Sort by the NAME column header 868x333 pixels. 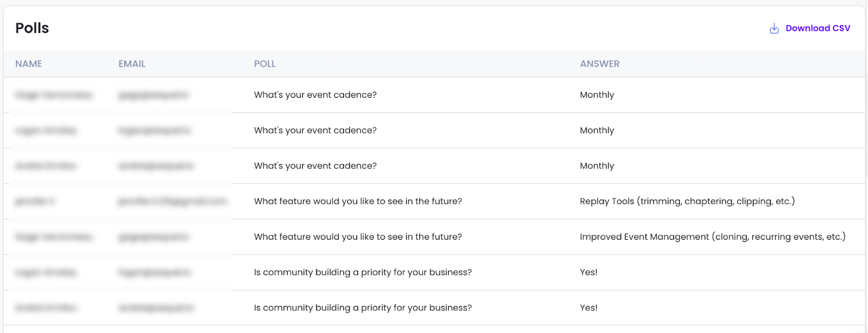[29, 63]
